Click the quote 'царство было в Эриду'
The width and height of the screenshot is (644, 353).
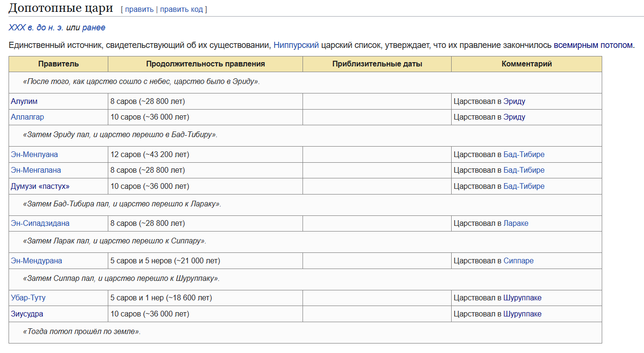pos(216,82)
